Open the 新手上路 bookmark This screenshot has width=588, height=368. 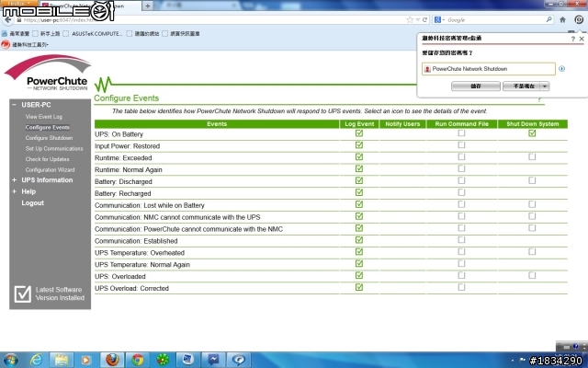coord(47,34)
